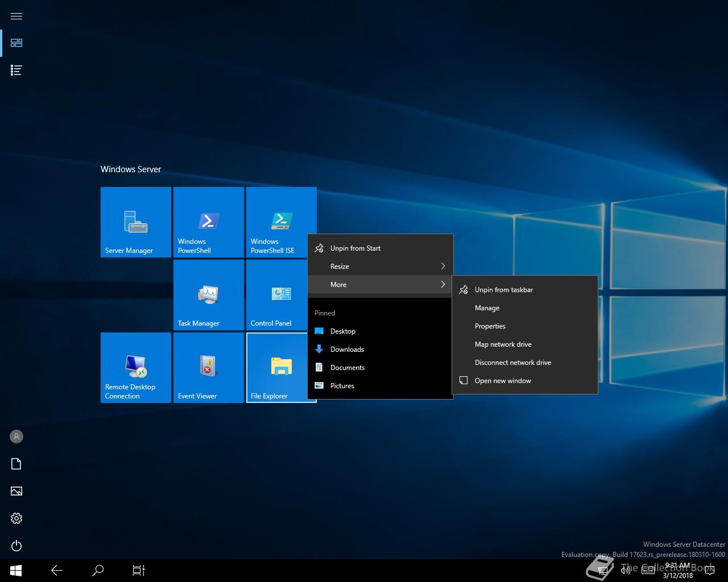The height and width of the screenshot is (582, 728).
Task: Open the Event Viewer tile
Action: click(x=209, y=368)
